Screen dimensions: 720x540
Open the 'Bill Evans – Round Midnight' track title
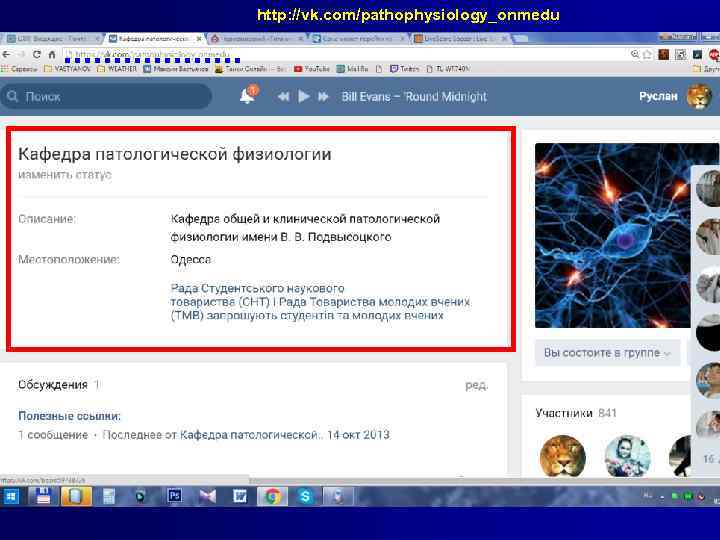[x=414, y=96]
